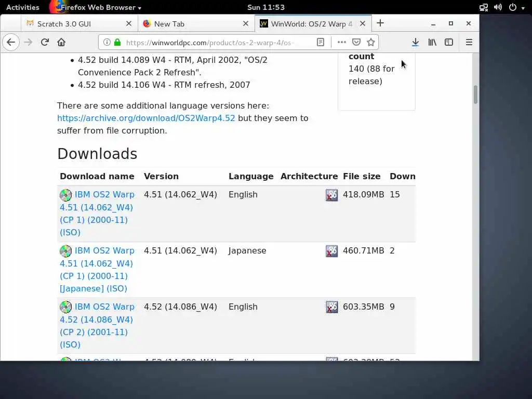Click the network status icon in top bar
Screen dimensions: 532x399
(x=484, y=7)
